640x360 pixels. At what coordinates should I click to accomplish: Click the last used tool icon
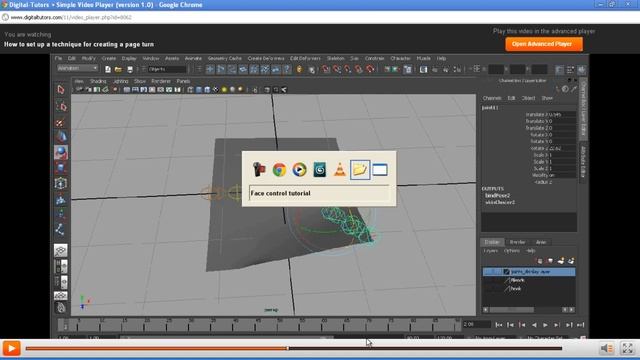pyautogui.click(x=61, y=229)
